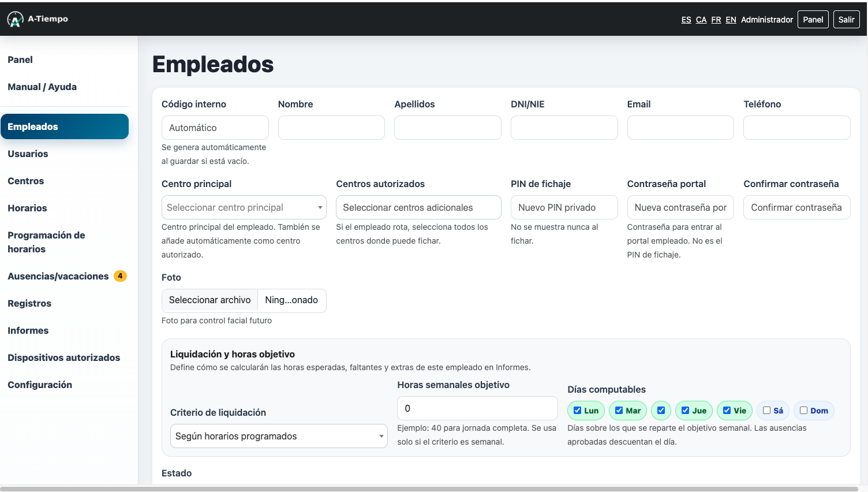This screenshot has height=492, width=868.
Task: Click the Salir button to log out
Action: [x=847, y=20]
